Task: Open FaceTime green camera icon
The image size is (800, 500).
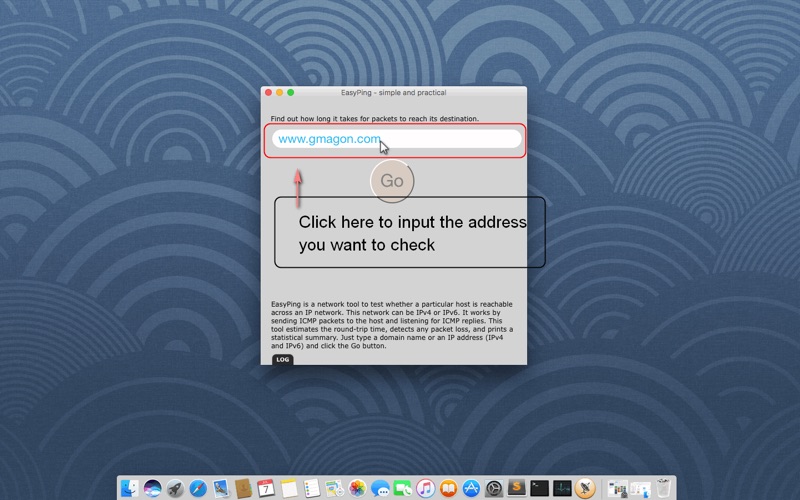Action: pyautogui.click(x=403, y=488)
